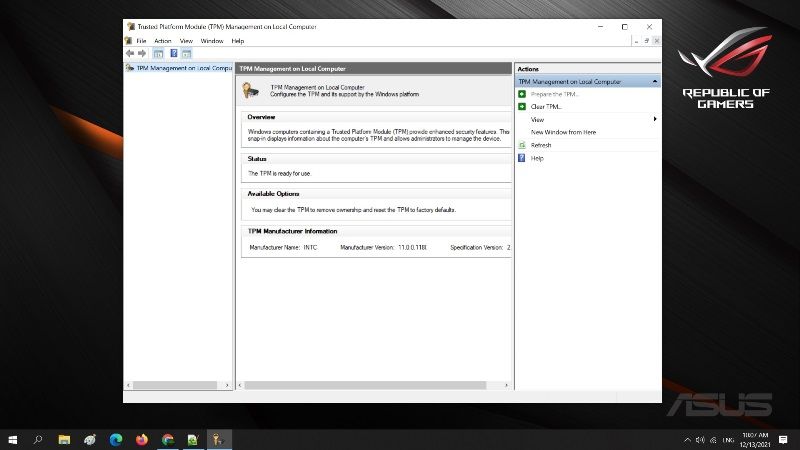
Task: Click TPM Manufacturer Information heading
Action: pyautogui.click(x=292, y=231)
